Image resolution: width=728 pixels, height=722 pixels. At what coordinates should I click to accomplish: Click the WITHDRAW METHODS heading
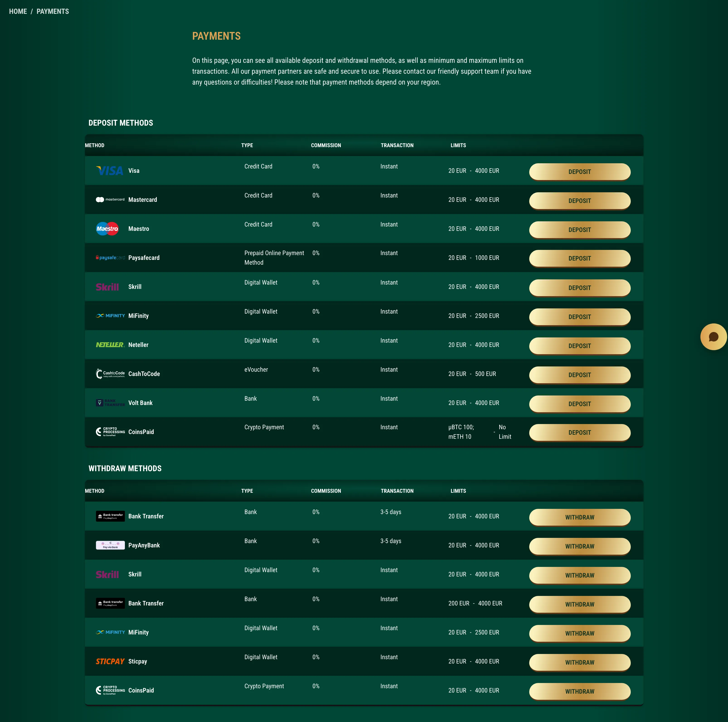click(x=125, y=468)
